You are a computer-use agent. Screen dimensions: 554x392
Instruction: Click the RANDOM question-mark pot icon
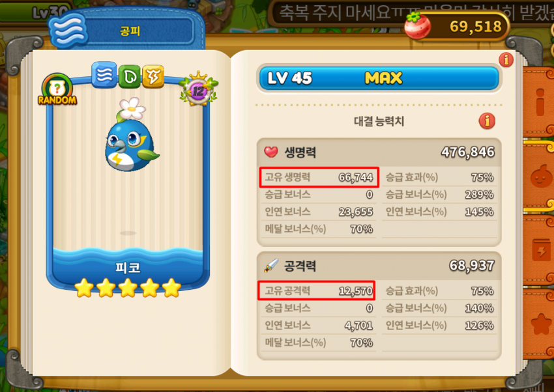click(x=57, y=89)
